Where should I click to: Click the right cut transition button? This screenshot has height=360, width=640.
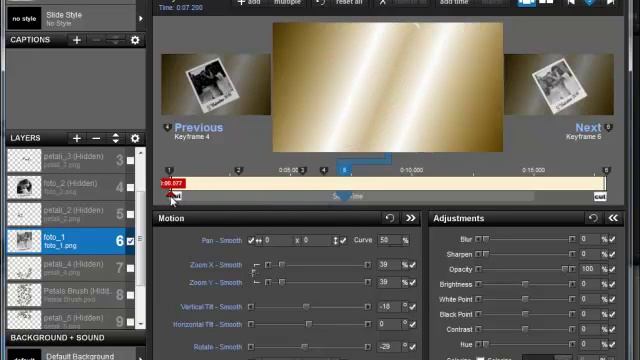[x=600, y=197]
